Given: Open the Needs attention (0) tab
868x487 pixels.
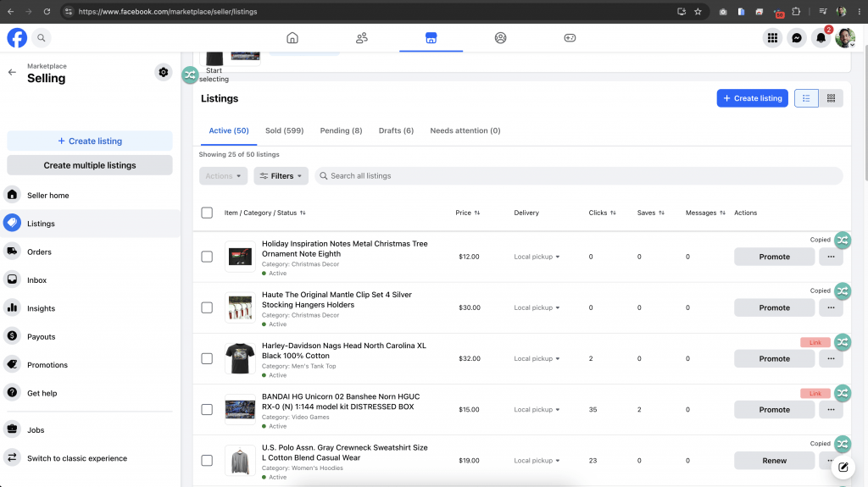Looking at the screenshot, I should (x=465, y=130).
